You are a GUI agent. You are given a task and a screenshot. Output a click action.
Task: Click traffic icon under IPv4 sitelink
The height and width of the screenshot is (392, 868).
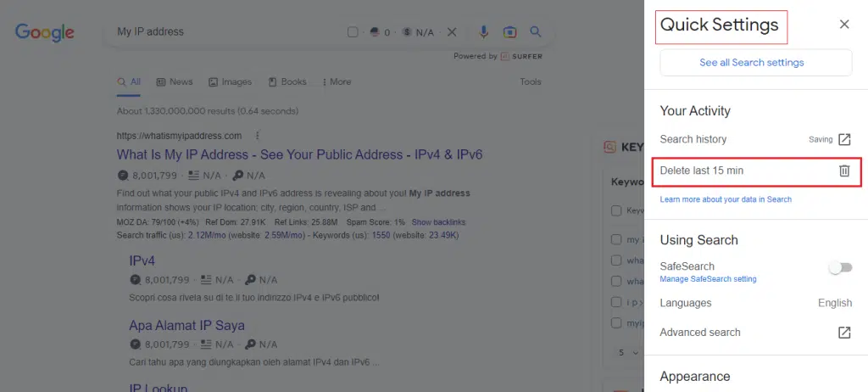(x=136, y=280)
